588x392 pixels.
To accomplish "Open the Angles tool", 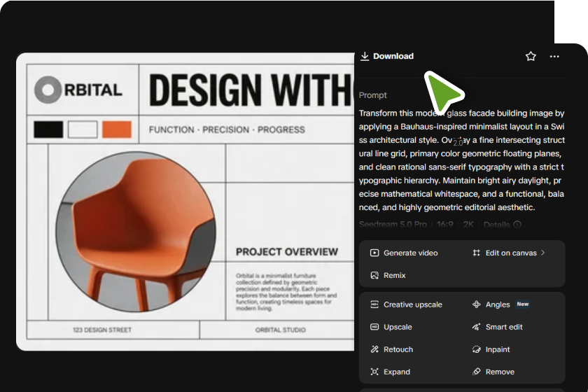I will (x=498, y=304).
